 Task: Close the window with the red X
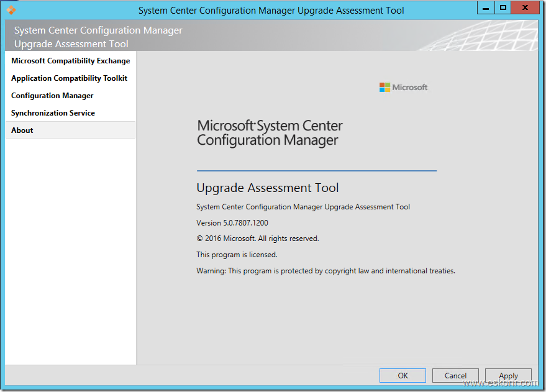525,7
